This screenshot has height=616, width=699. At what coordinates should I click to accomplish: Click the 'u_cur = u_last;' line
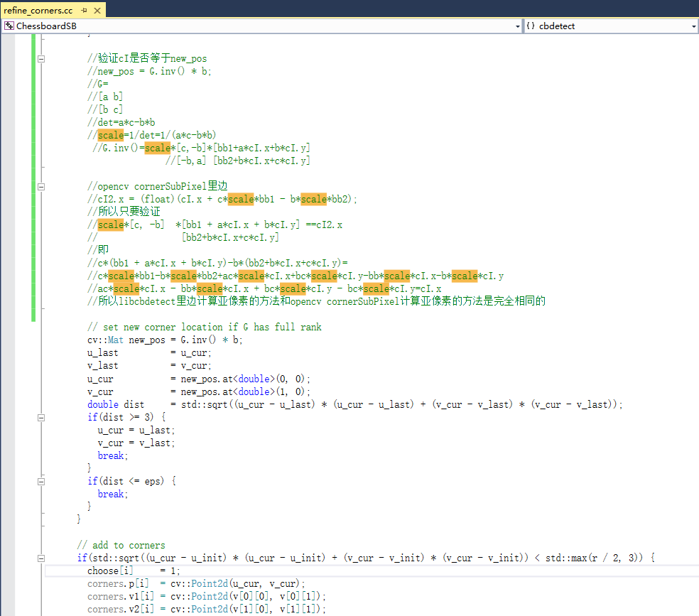point(136,431)
